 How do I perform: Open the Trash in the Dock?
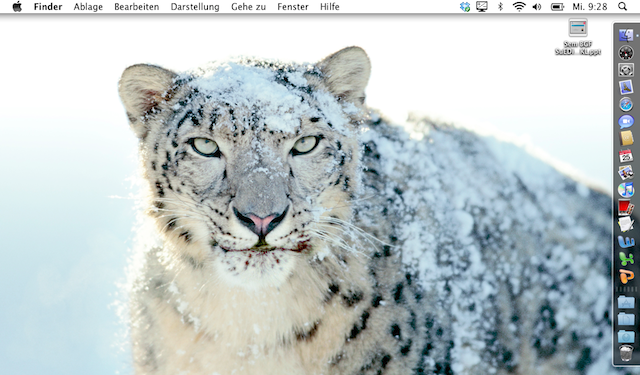(x=626, y=353)
